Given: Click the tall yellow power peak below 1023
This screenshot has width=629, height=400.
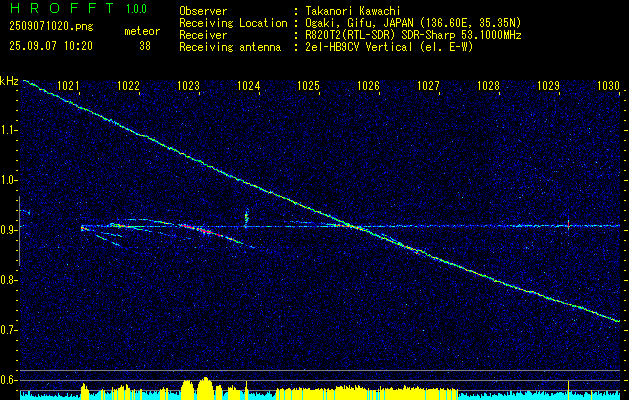Looking at the screenshot, I should point(205,388).
